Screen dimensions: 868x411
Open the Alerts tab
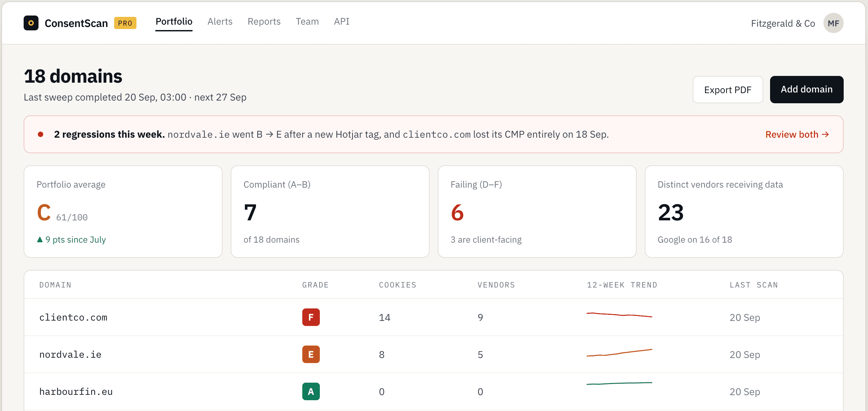pos(220,22)
